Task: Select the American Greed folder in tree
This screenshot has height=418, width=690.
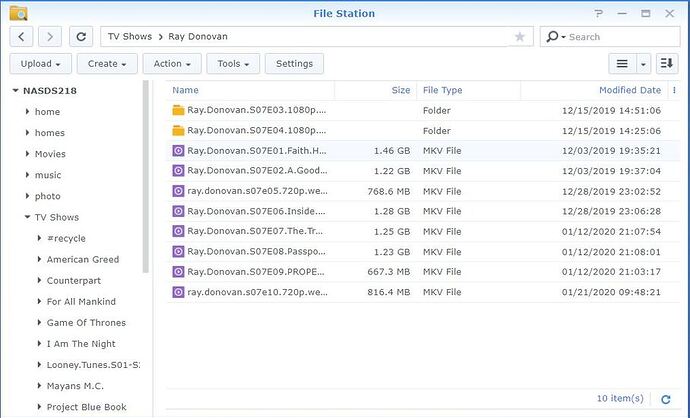Action: click(83, 260)
